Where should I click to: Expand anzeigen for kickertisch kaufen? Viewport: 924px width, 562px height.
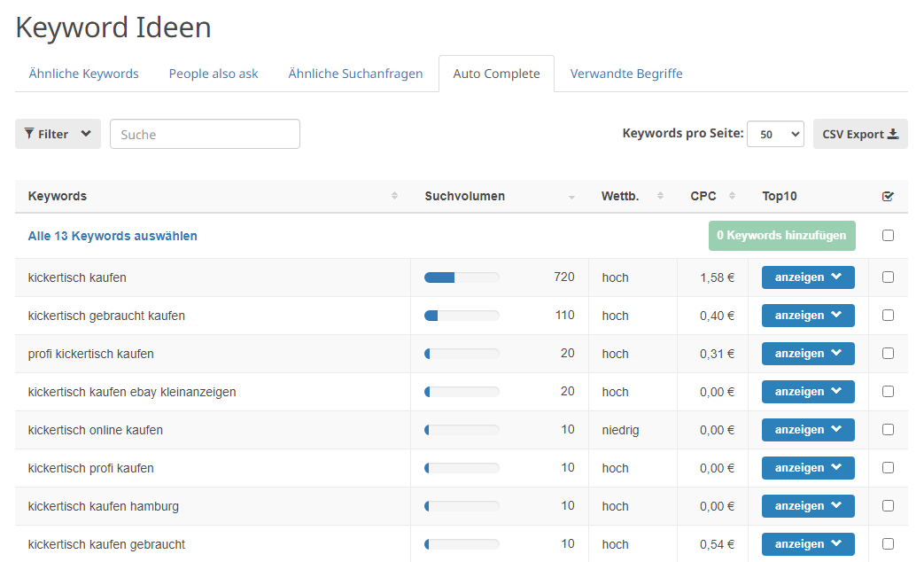808,277
